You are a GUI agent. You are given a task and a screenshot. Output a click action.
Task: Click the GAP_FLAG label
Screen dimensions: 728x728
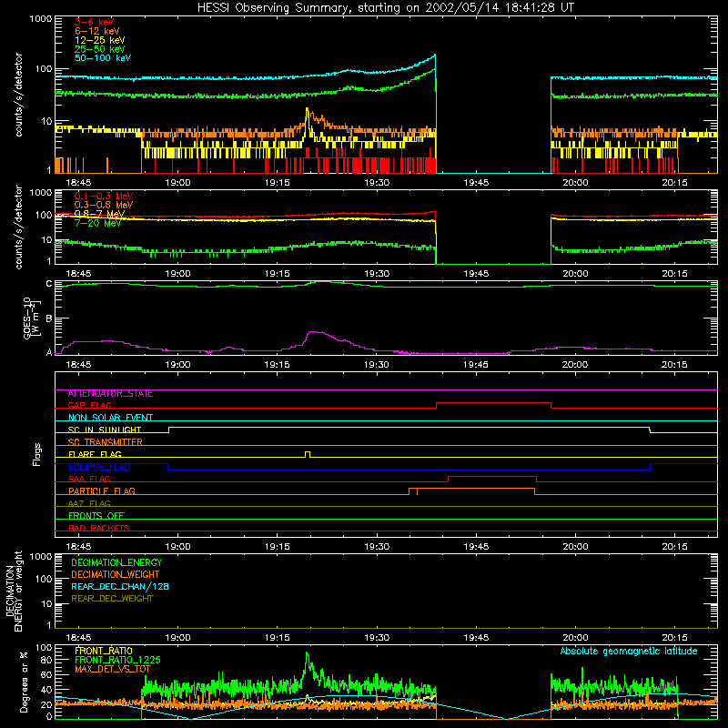pos(89,405)
